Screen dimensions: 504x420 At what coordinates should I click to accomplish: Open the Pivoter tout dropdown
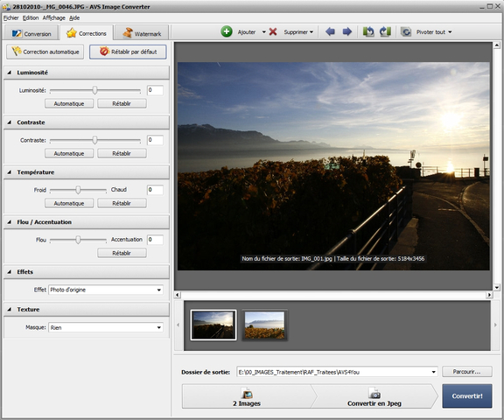[450, 32]
